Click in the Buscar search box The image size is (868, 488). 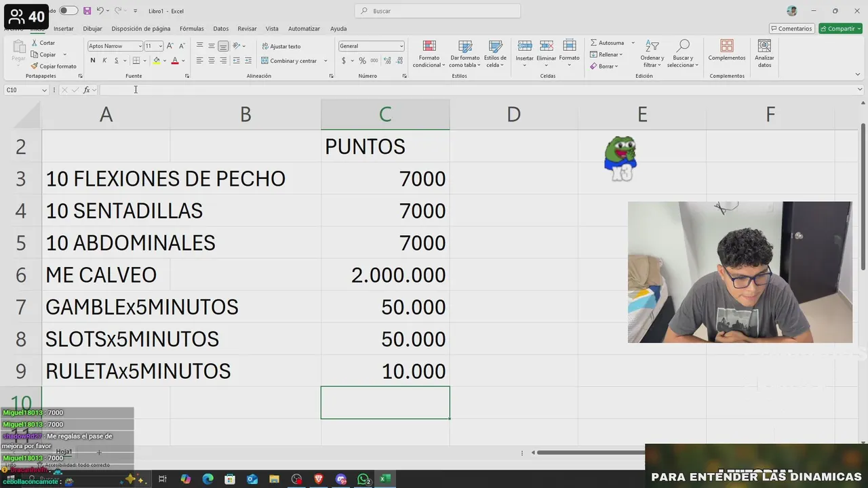click(x=437, y=11)
